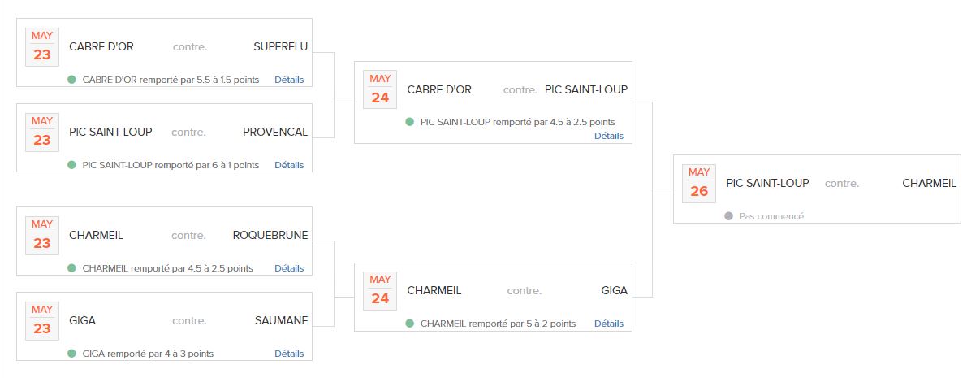
Task: Click green status dot for Giga win result
Action: click(71, 354)
